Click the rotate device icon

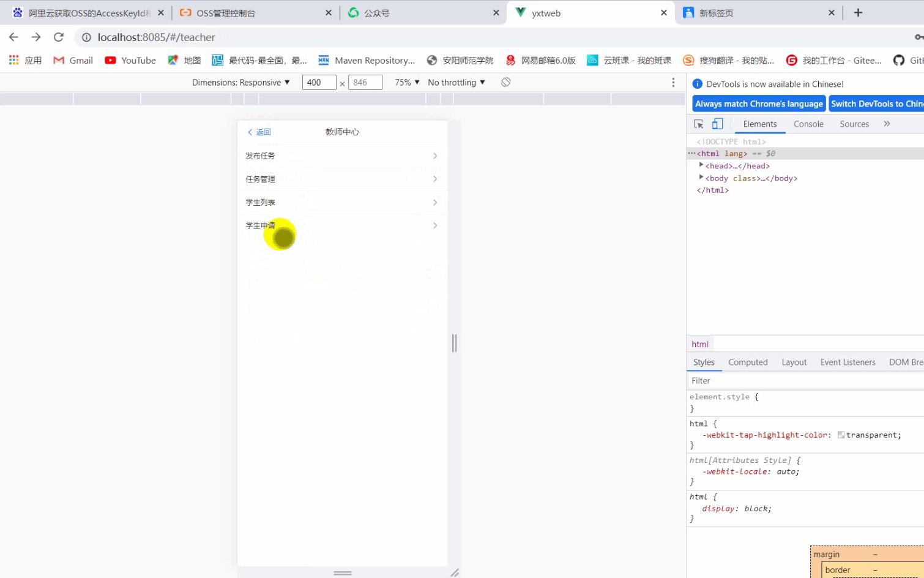point(505,82)
